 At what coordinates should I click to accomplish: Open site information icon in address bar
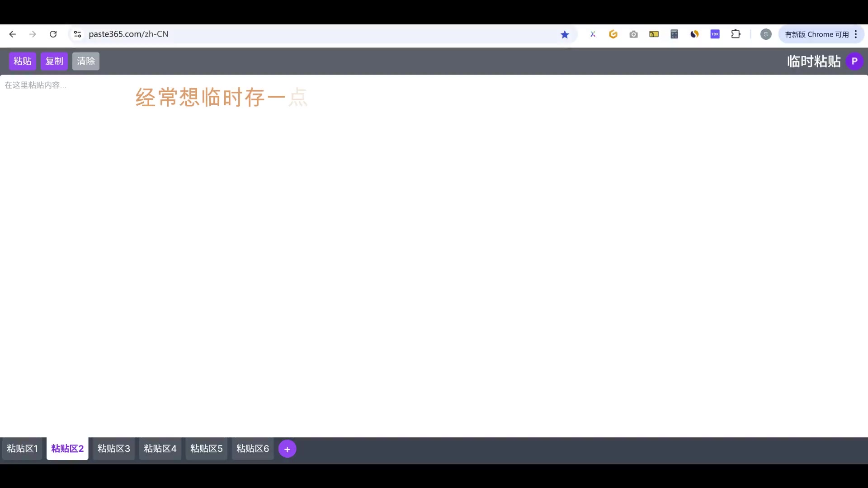(77, 34)
